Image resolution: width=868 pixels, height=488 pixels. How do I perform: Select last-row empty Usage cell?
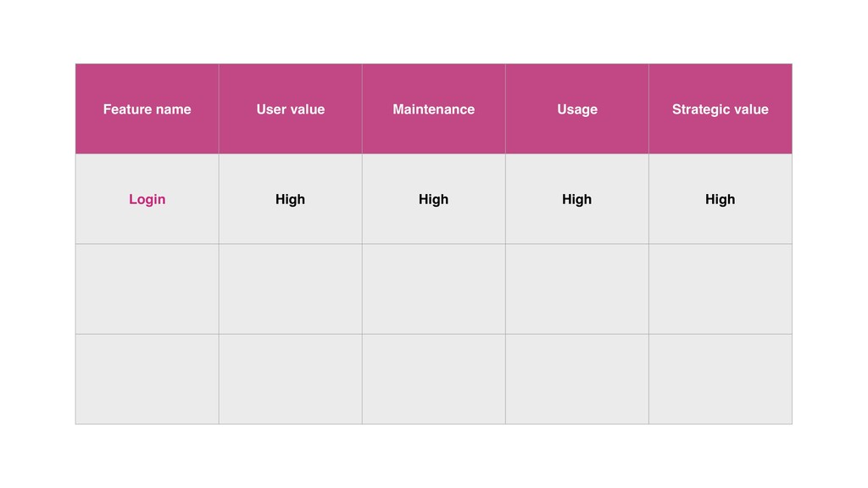click(x=576, y=379)
